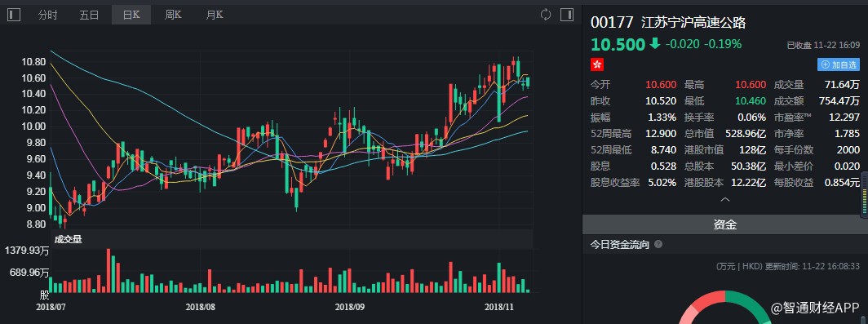
Task: Open the 月K tab
Action: [x=215, y=15]
